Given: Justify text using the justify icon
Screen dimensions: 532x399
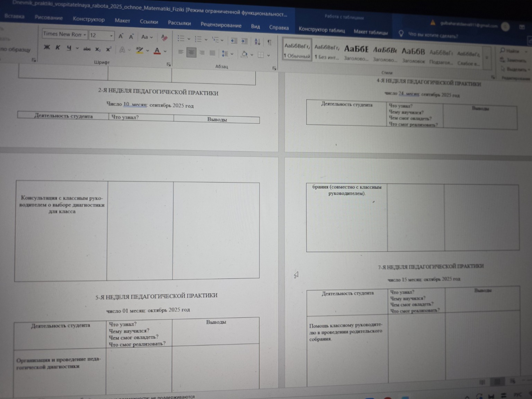Looking at the screenshot, I should coord(212,53).
